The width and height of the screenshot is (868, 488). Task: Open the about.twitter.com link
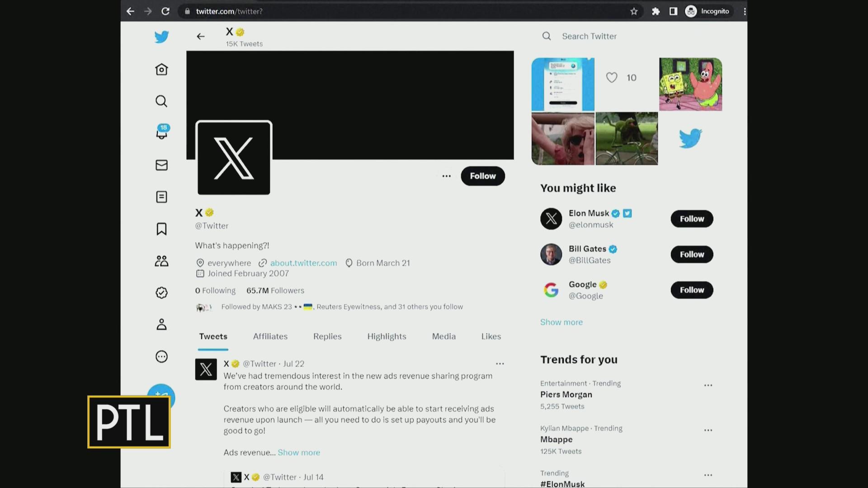pos(303,263)
